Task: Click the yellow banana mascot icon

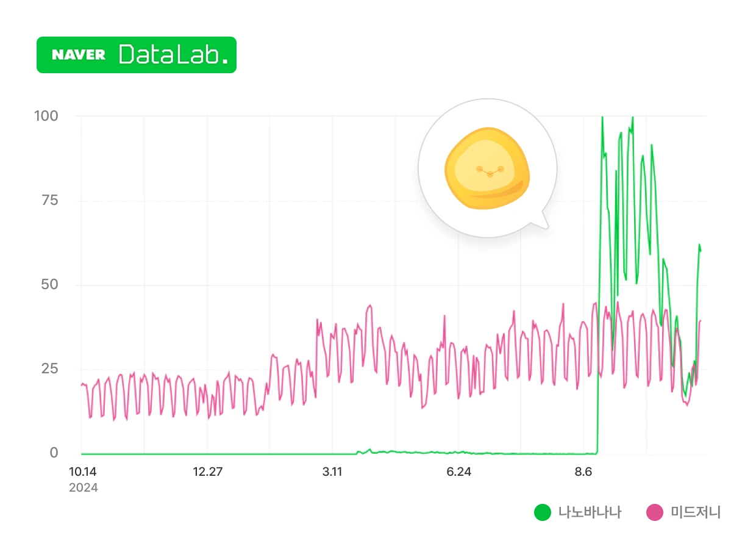Action: 487,168
